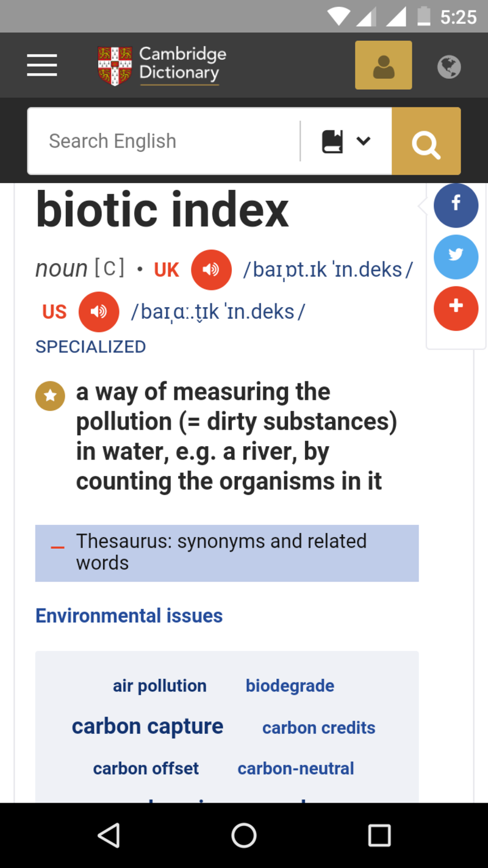Open more sharing options via plus icon
This screenshot has width=488, height=868.
coord(456,308)
